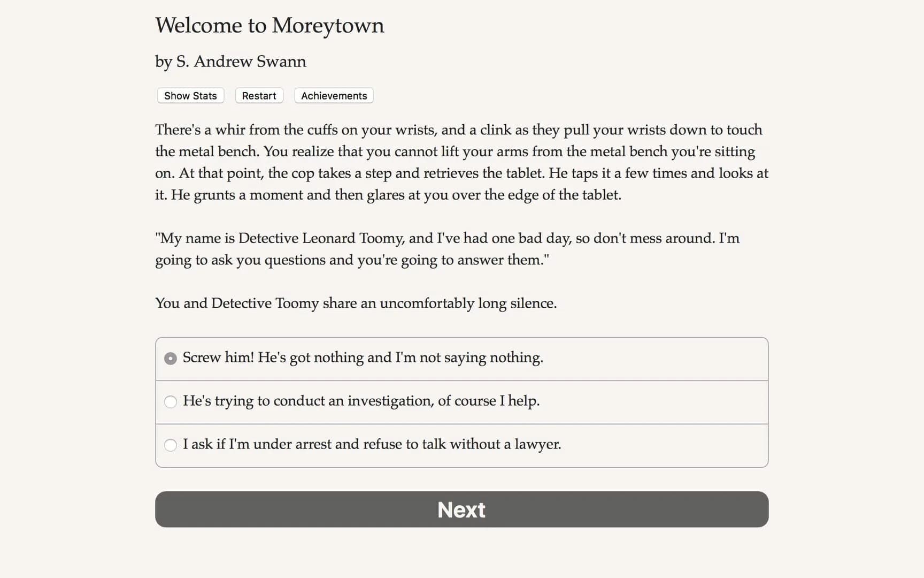Pick the 'refuse to talk without a lawyer' choice
The width and height of the screenshot is (924, 578).
372,445
